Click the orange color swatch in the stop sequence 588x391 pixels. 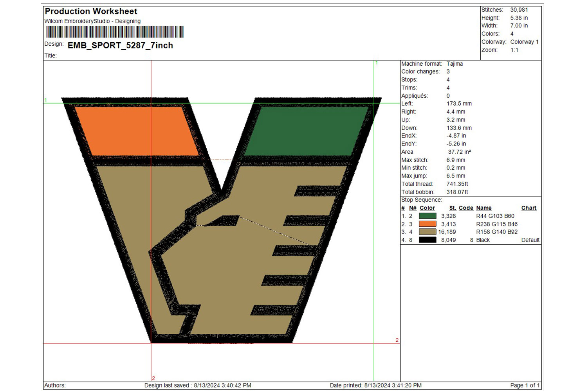click(x=427, y=224)
